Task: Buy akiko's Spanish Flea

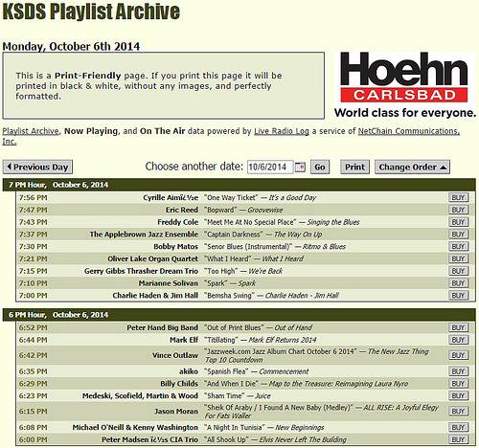Action: tap(458, 371)
